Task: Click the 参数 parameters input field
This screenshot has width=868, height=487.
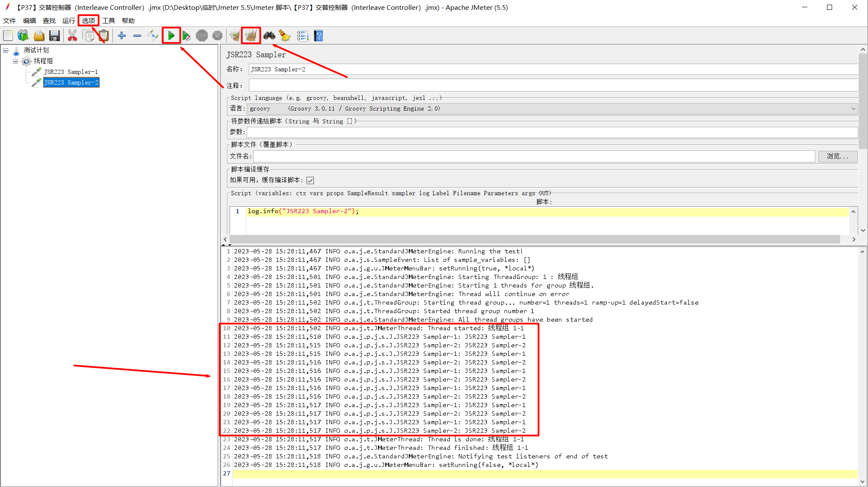Action: [x=552, y=132]
